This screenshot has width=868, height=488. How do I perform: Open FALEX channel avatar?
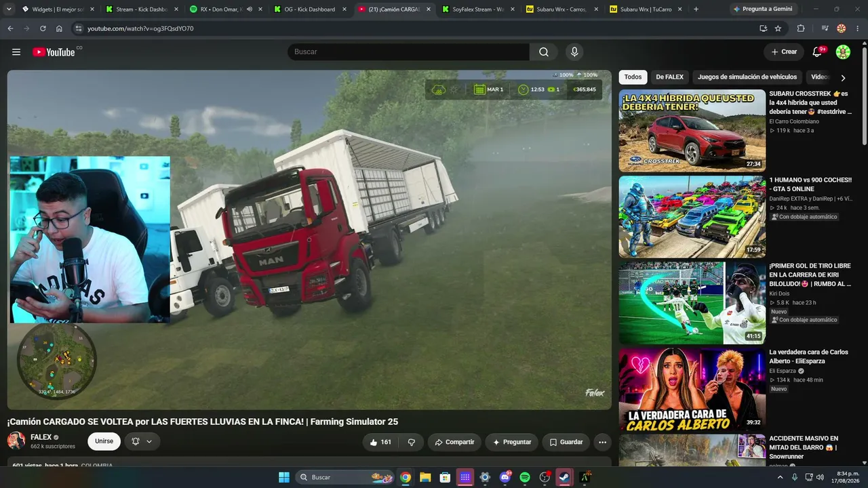(16, 441)
